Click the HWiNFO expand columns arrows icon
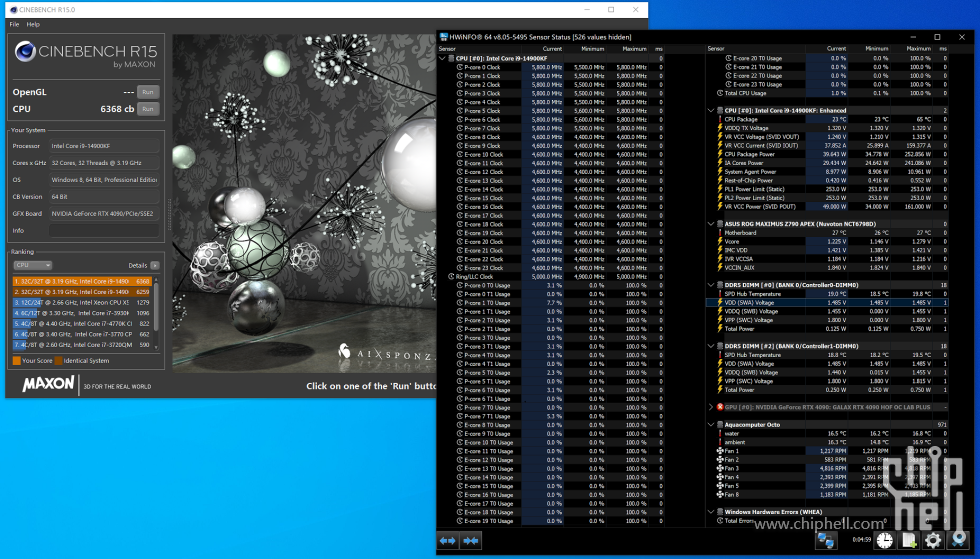 (448, 541)
